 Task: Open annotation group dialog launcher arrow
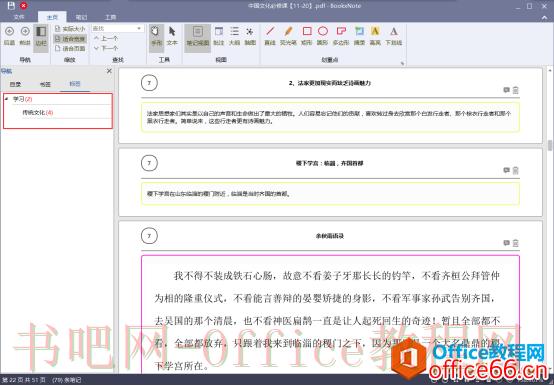point(402,63)
